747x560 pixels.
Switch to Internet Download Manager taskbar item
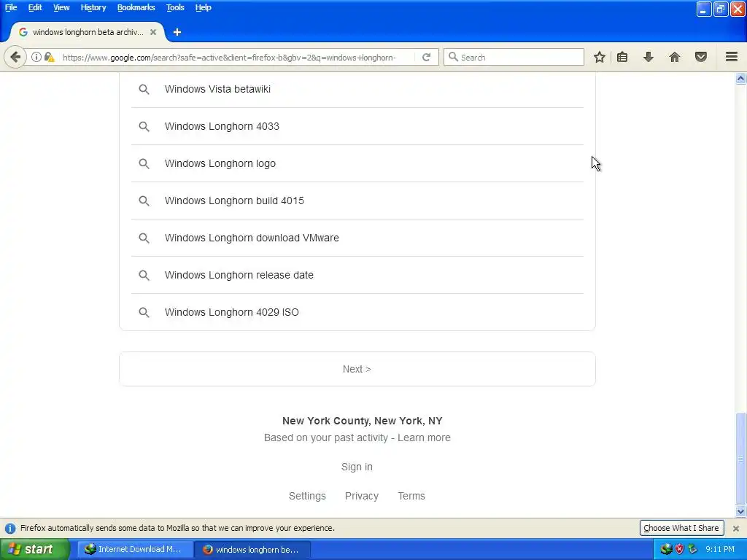tap(135, 549)
